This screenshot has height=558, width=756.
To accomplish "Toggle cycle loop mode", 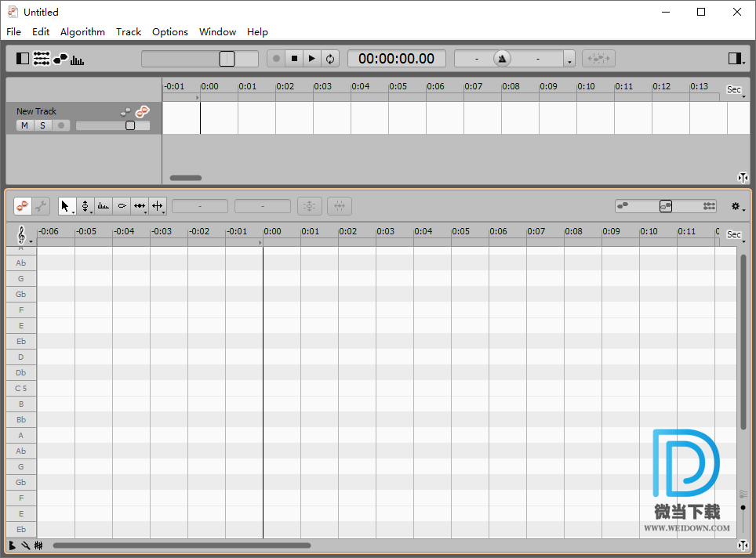I will [x=330, y=58].
